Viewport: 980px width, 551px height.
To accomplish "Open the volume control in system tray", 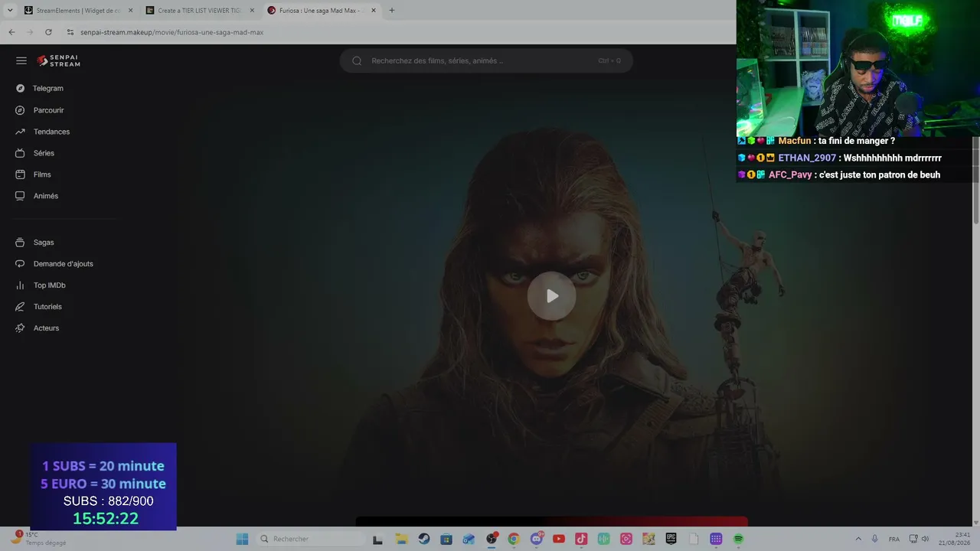I will [x=925, y=539].
